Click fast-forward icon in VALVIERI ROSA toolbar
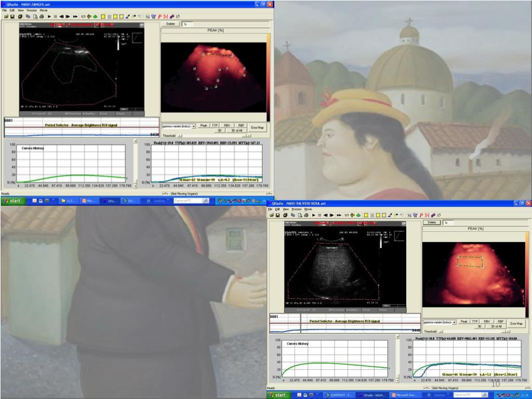Screen dimensions: 532x399 339,215
